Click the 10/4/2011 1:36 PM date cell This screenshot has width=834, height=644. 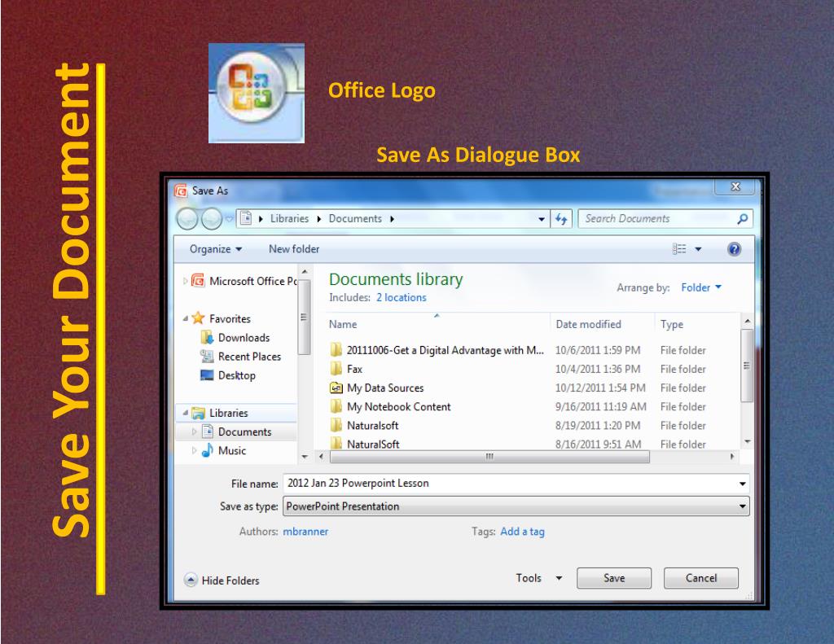[x=598, y=369]
